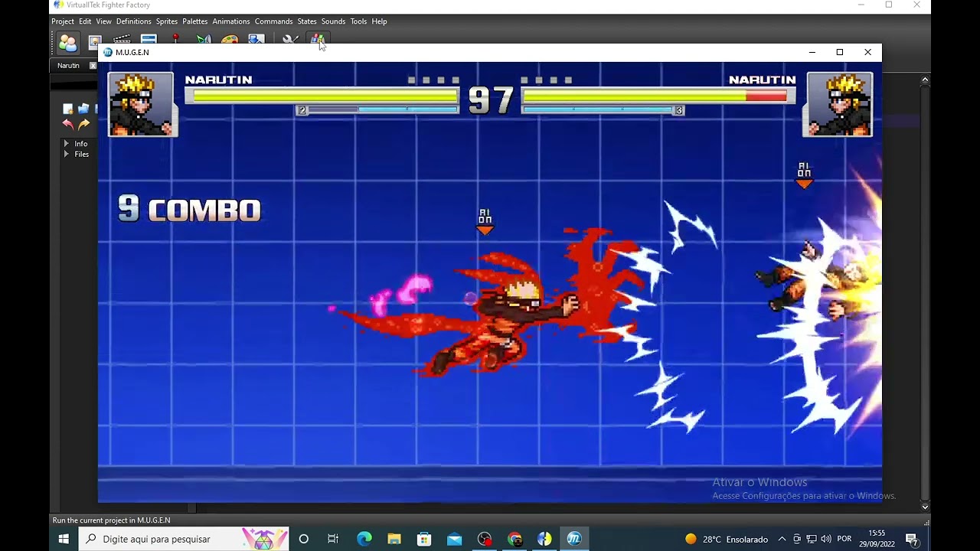Open the character Definitions toolbar icon in Fighter Factory

68,42
